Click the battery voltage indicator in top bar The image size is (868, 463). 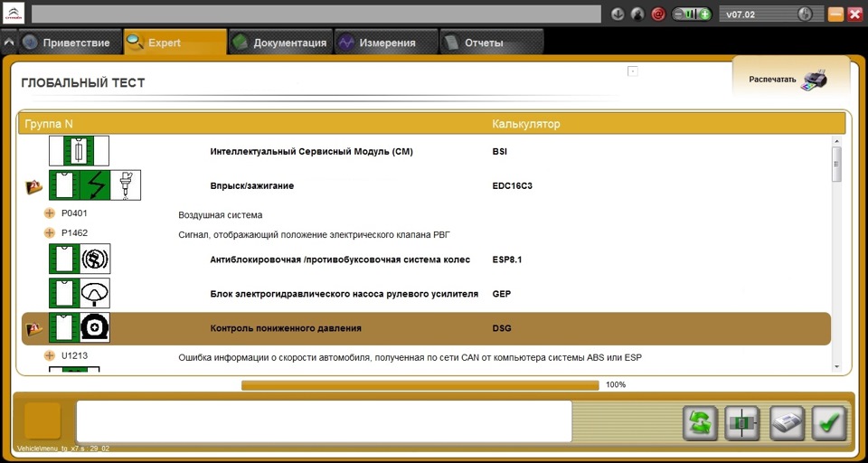click(692, 14)
